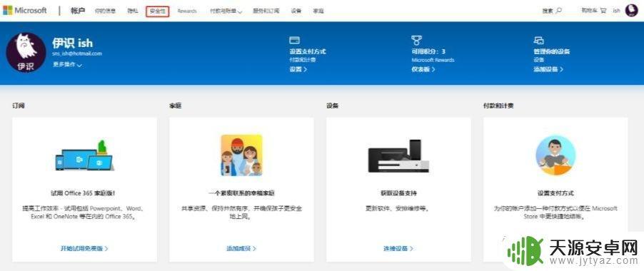Open the 家庭 nav tab
Image resolution: width=644 pixels, height=271 pixels.
[x=318, y=11]
